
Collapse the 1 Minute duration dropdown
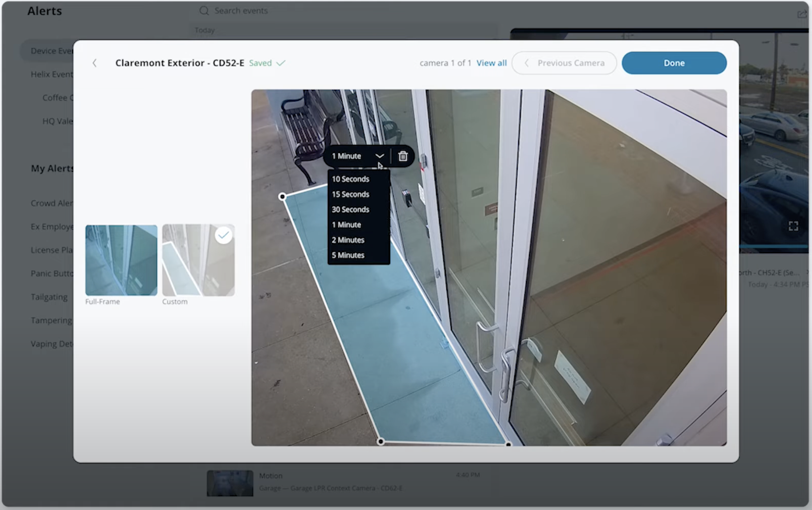pyautogui.click(x=380, y=156)
